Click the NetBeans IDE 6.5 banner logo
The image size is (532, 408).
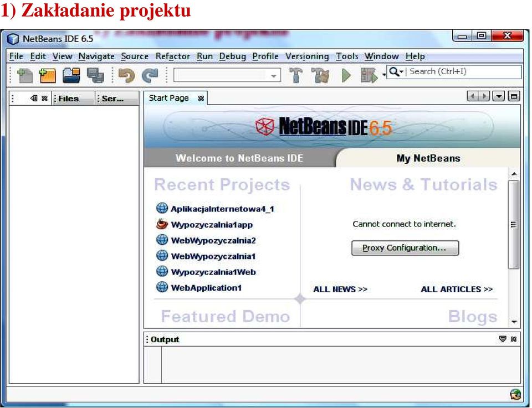click(324, 127)
